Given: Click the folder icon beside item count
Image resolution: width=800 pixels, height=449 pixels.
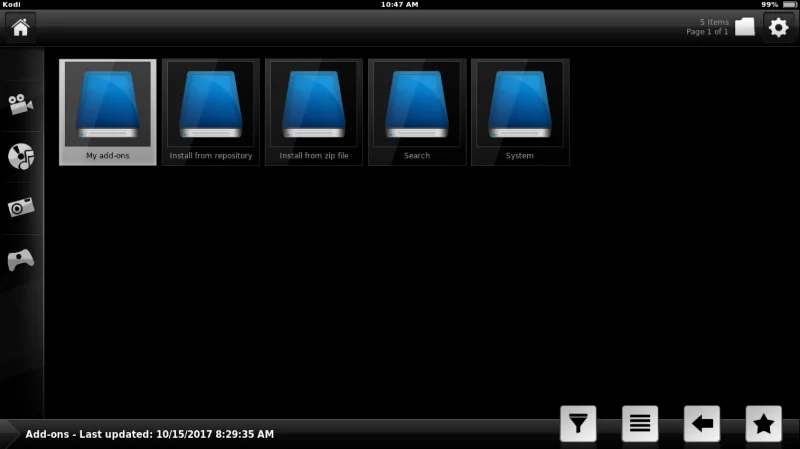Looking at the screenshot, I should point(744,27).
